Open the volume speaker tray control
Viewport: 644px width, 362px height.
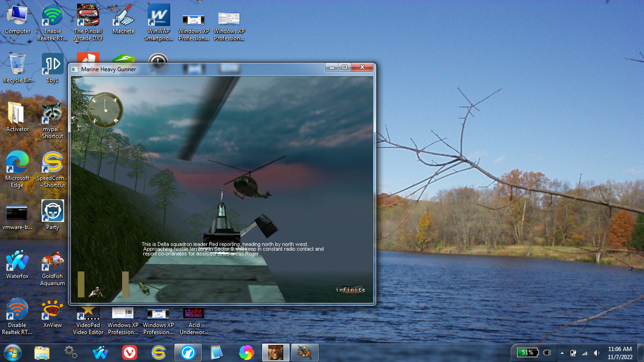click(x=597, y=352)
